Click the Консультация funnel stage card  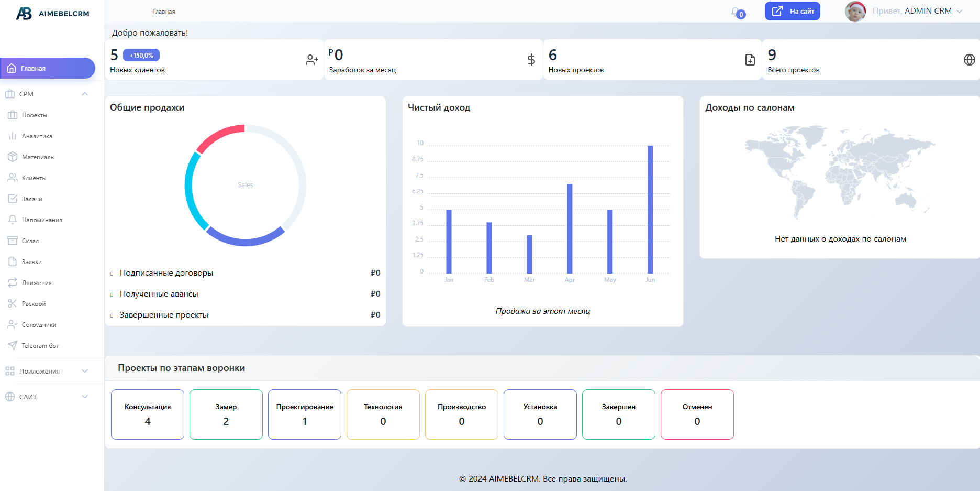[148, 414]
